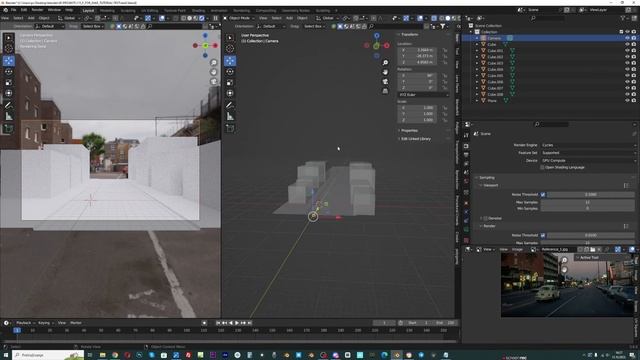Open the Output properties tab icon

coord(466,155)
